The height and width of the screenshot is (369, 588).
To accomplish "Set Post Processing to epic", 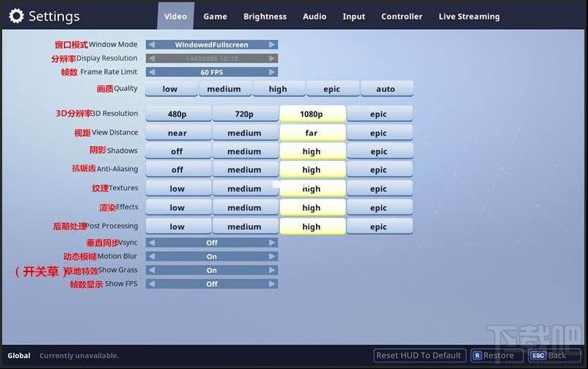I will (x=379, y=226).
